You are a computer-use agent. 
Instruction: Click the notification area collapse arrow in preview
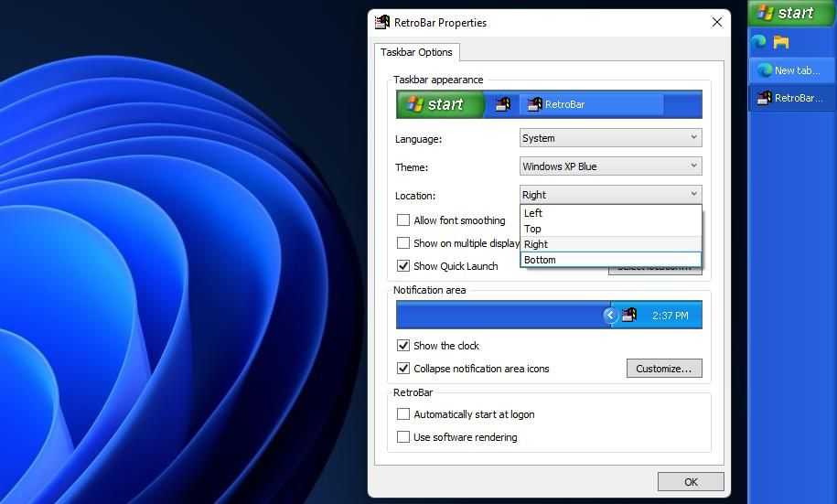[610, 315]
